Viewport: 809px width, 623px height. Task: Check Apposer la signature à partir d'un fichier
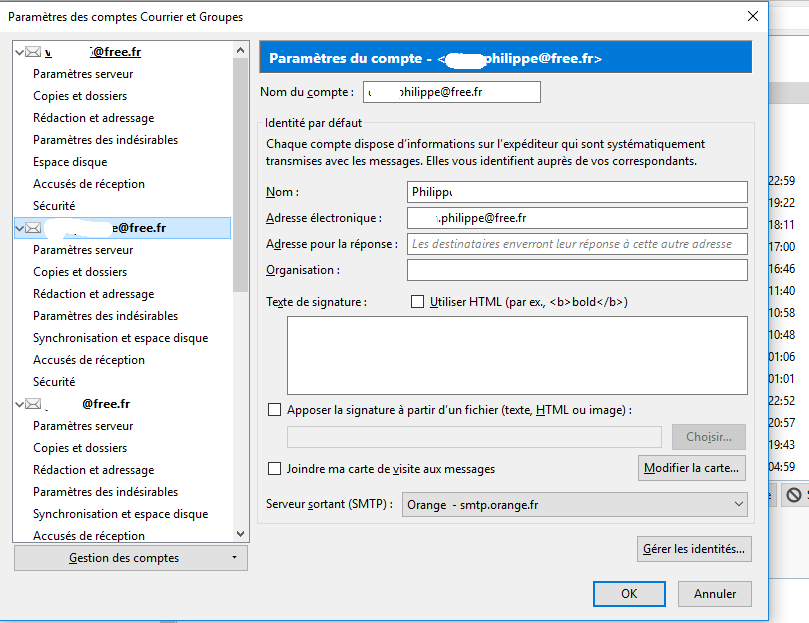coord(275,410)
